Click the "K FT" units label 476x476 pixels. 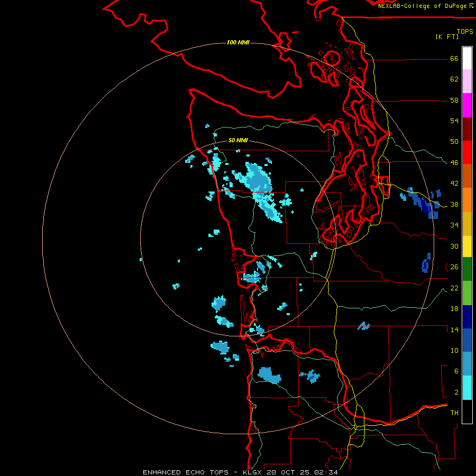(x=447, y=36)
